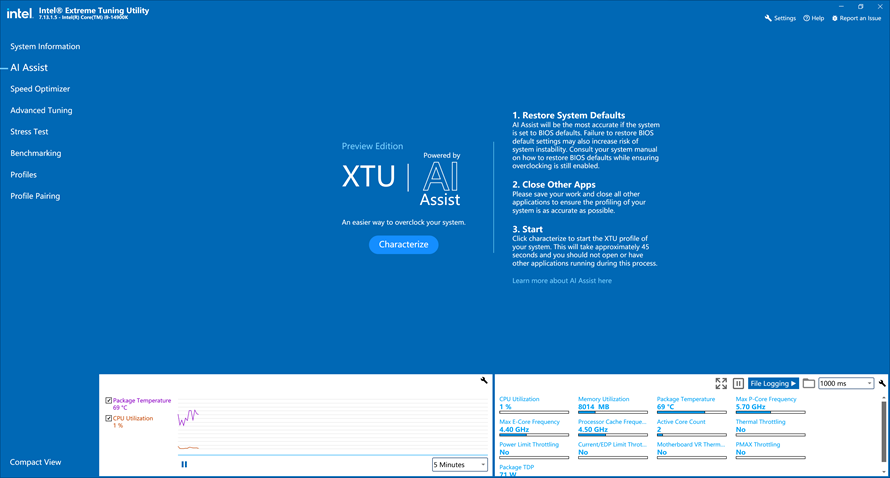Select Motherboard VR Thermal monitor

pyautogui.click(x=691, y=451)
